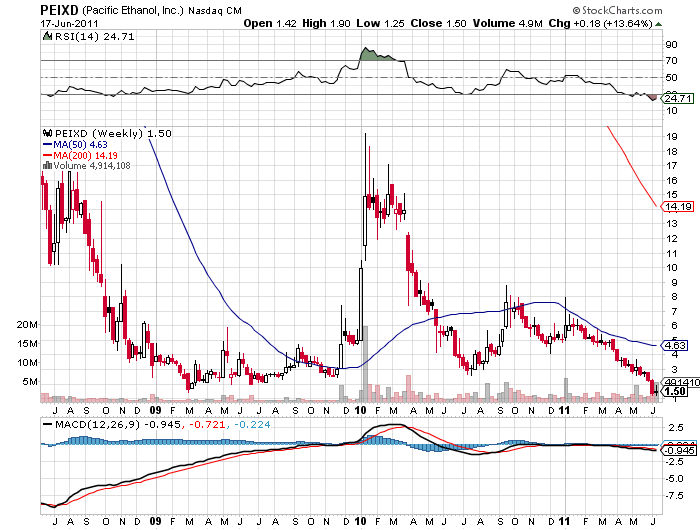
Task: Click the red 14.19 price tag on the axis
Action: tap(678, 206)
